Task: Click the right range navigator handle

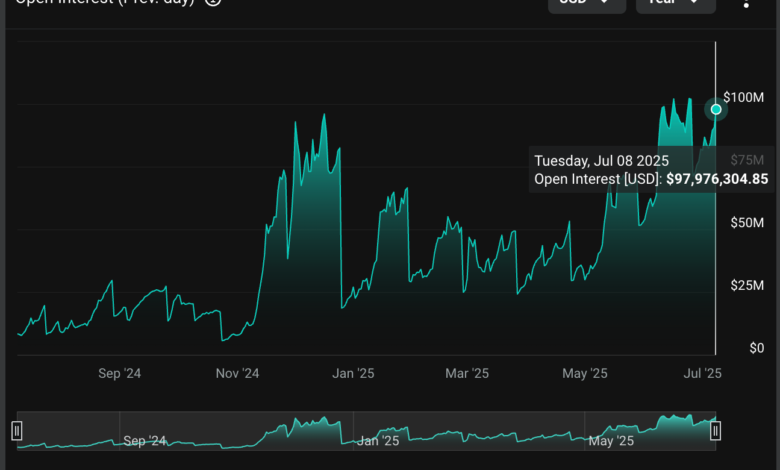Action: [x=715, y=431]
